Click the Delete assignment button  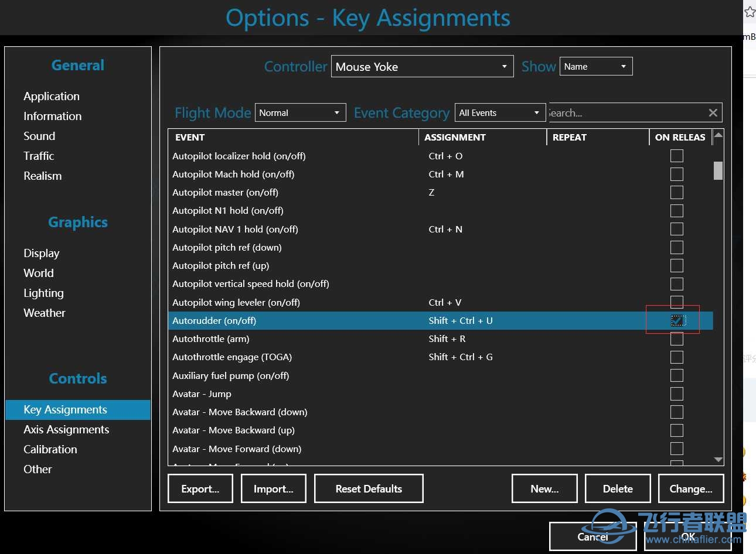618,488
